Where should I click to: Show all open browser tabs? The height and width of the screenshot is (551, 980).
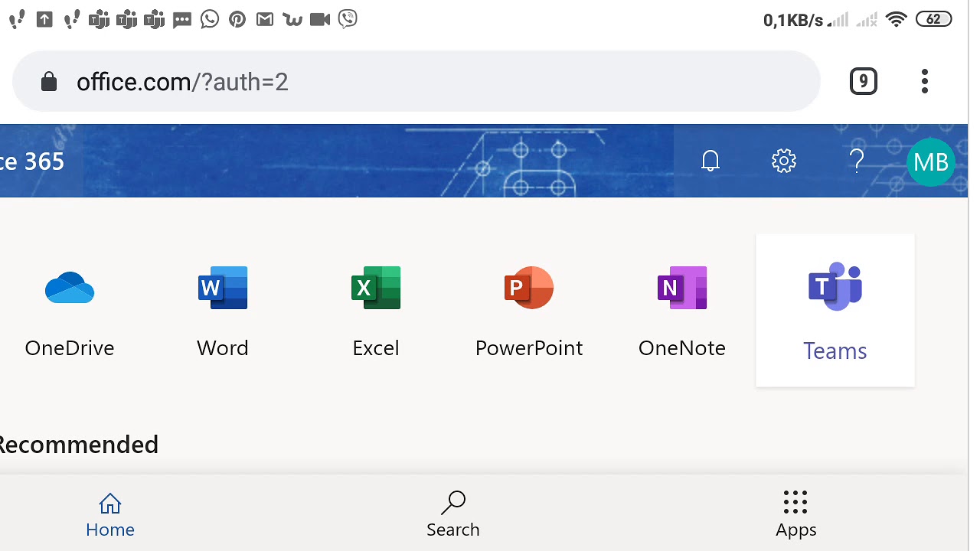pyautogui.click(x=864, y=81)
